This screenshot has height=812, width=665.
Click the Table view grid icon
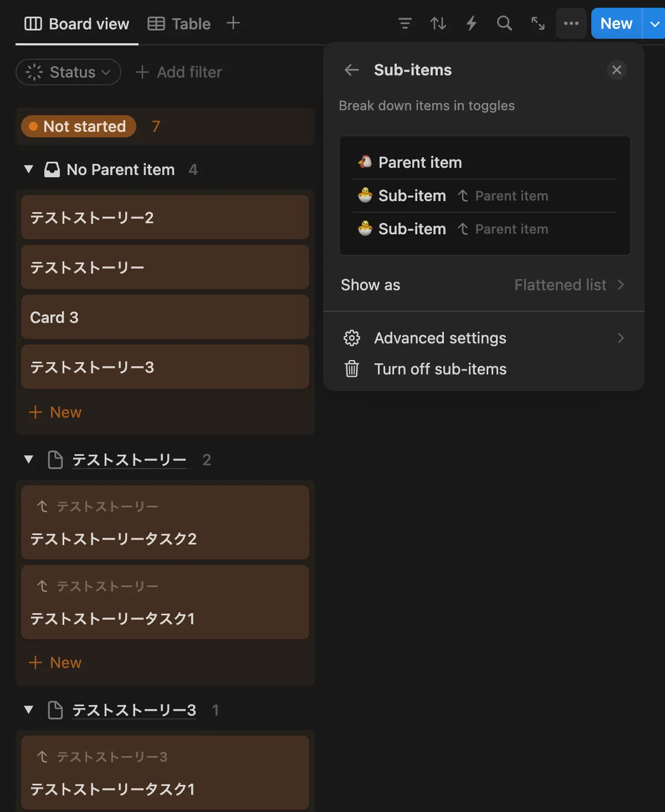click(x=156, y=24)
